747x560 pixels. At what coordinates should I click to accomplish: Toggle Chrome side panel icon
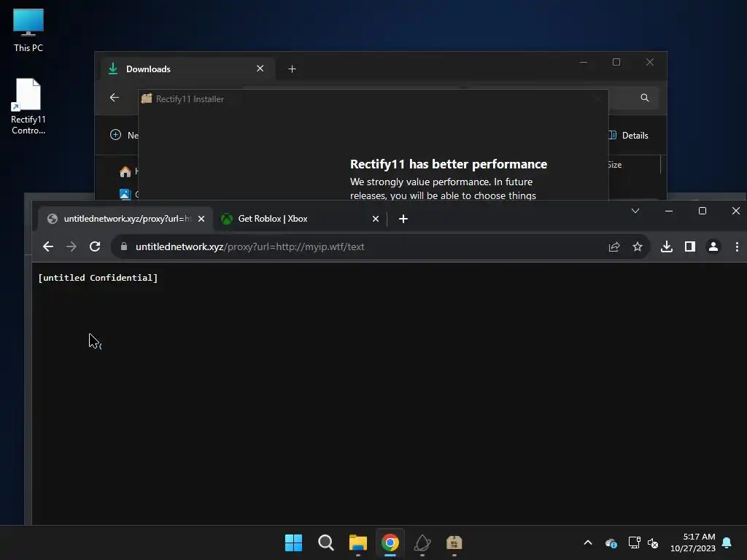click(x=690, y=246)
